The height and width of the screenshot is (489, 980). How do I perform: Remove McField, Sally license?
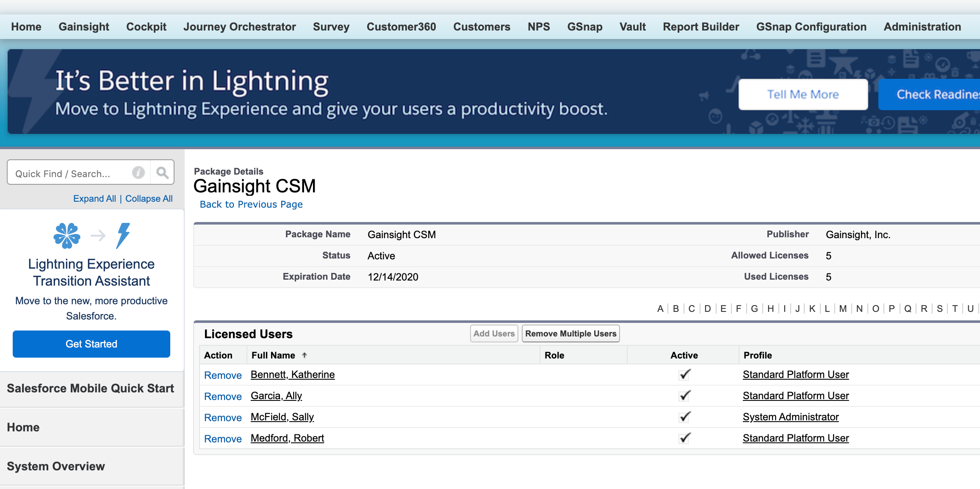click(x=223, y=417)
